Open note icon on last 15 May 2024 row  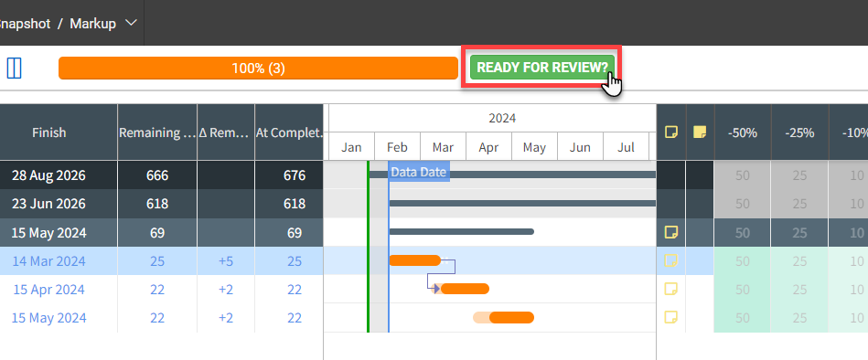[x=671, y=317]
